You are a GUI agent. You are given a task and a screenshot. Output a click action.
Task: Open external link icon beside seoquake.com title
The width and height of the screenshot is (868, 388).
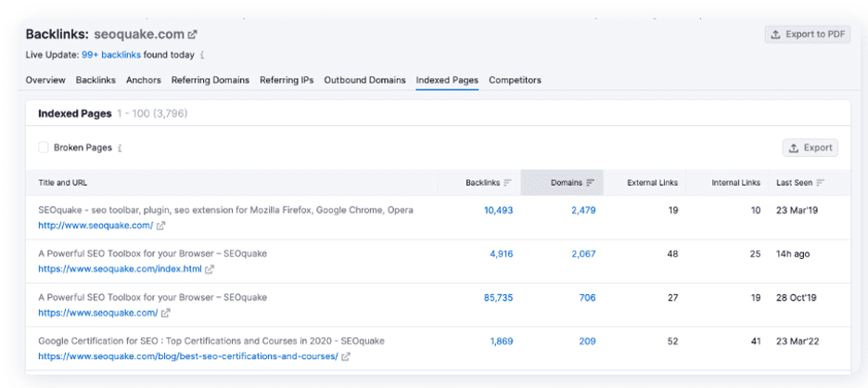tap(193, 34)
